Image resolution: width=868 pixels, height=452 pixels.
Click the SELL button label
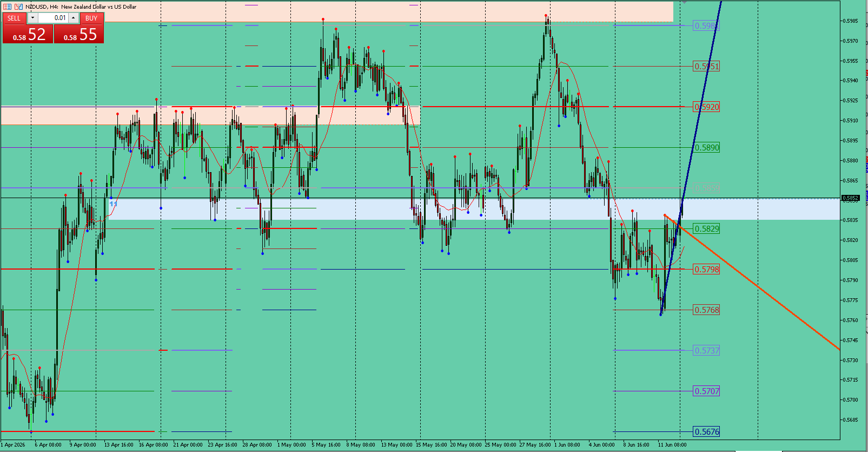point(14,18)
